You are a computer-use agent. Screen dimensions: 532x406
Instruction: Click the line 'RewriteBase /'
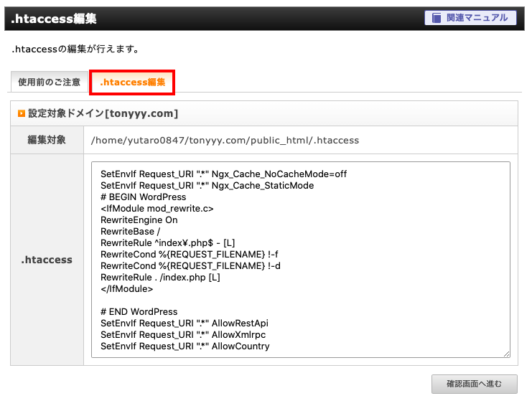[x=130, y=232]
